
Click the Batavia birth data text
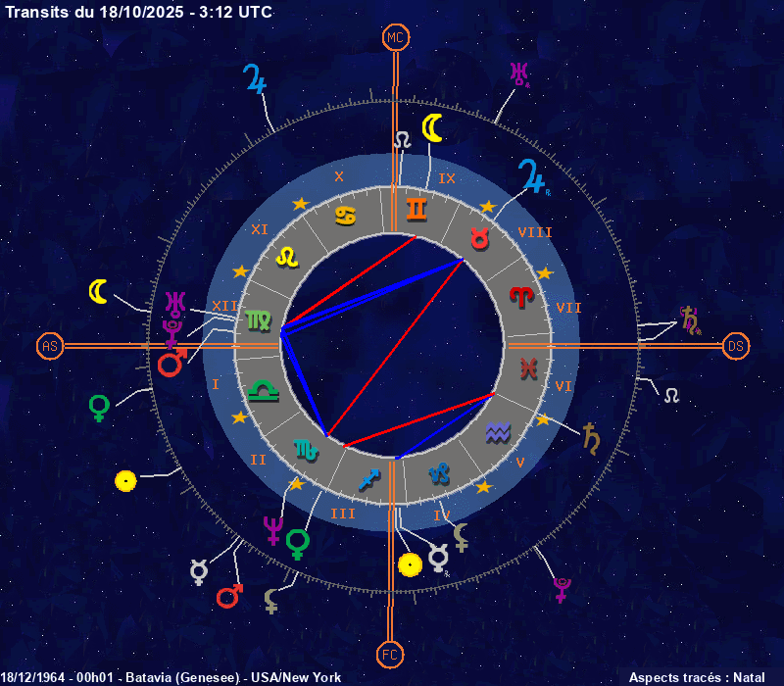pyautogui.click(x=171, y=677)
